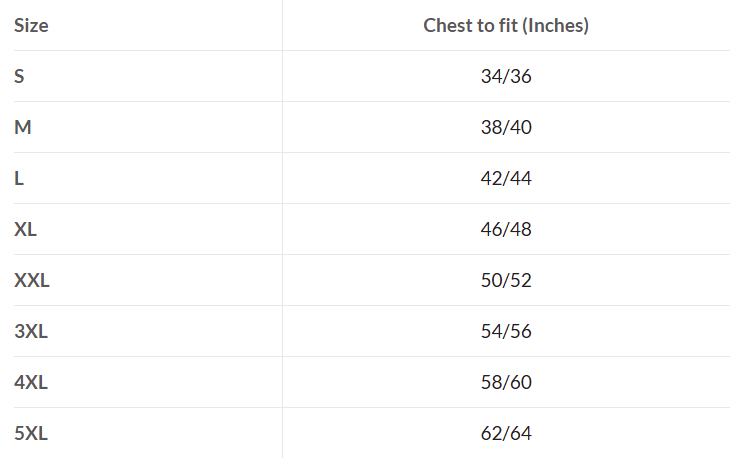Screen dimensions: 745x465
Task: Click the word Inches in header
Action: [555, 25]
